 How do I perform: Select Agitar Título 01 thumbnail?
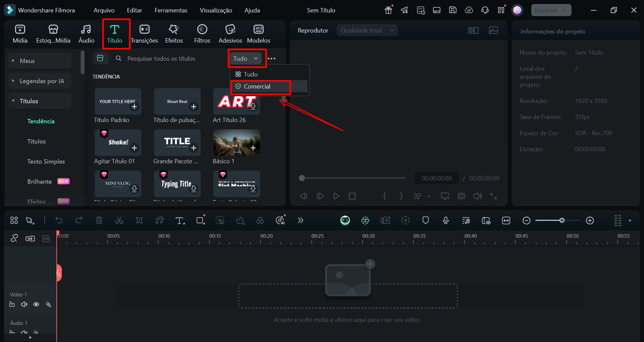[118, 142]
